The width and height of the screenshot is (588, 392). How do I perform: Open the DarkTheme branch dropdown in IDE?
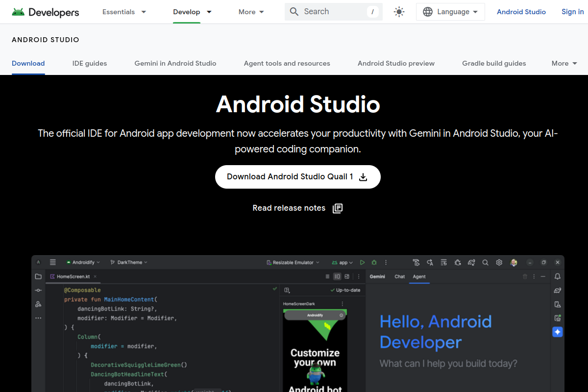click(x=129, y=263)
